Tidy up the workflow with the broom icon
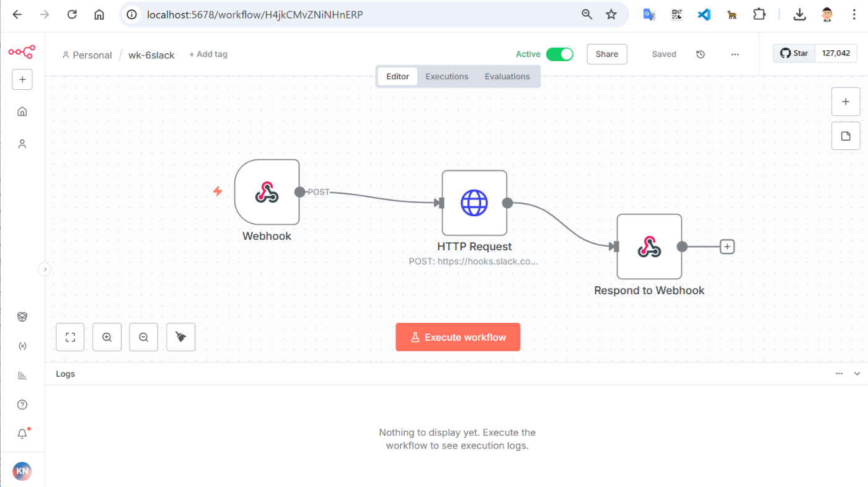This screenshot has height=487, width=868. click(180, 337)
